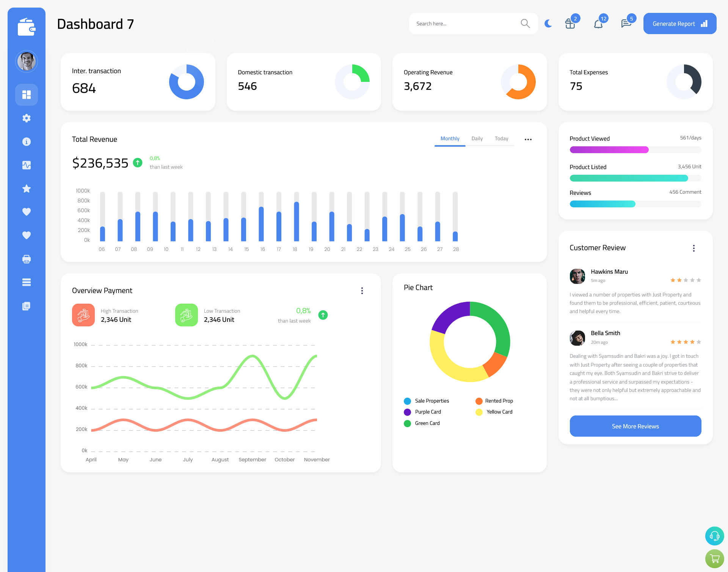Toggle Monthly view for Total Revenue
Screen dimensions: 728x572
click(x=450, y=139)
